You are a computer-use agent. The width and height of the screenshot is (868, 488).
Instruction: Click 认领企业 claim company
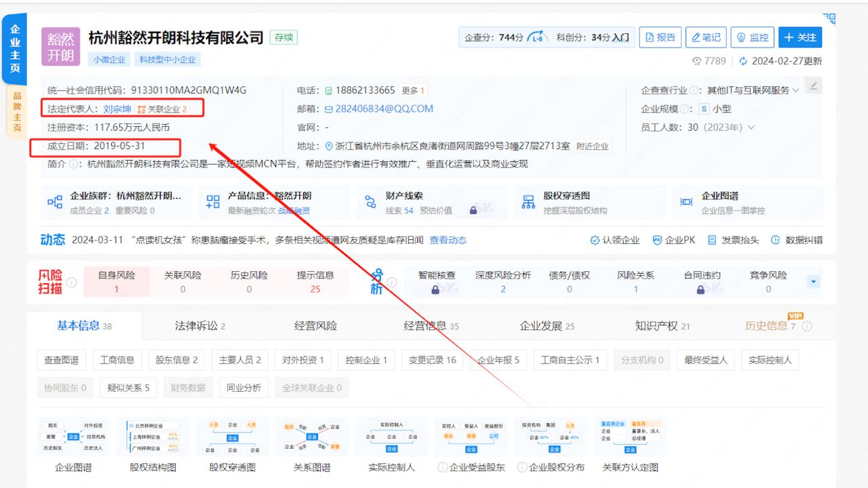point(615,240)
